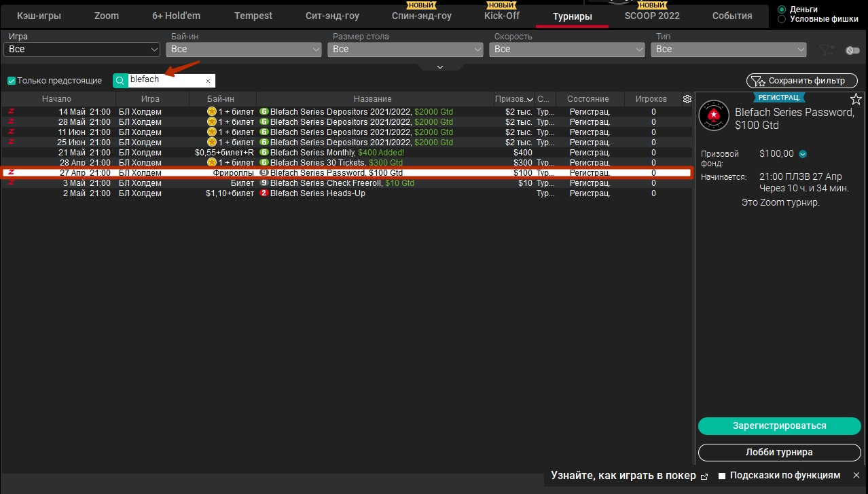Open the 6+ Hold'em tab
This screenshot has height=494, width=868.
(x=177, y=16)
